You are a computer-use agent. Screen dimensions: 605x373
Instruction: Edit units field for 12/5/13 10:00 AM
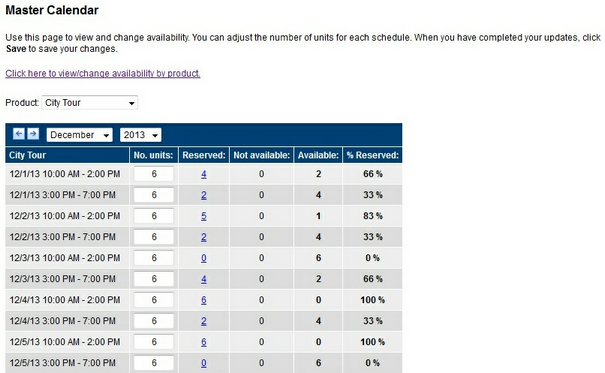tap(154, 342)
